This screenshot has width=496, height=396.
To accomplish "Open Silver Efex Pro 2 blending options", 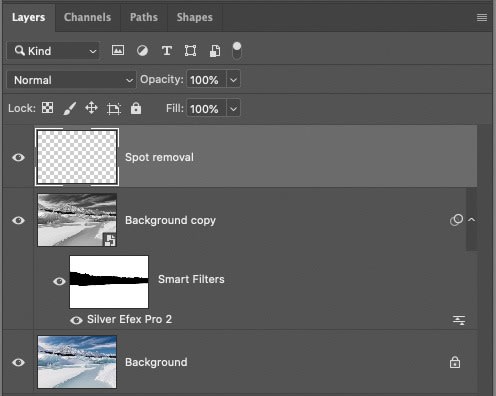I will point(459,320).
